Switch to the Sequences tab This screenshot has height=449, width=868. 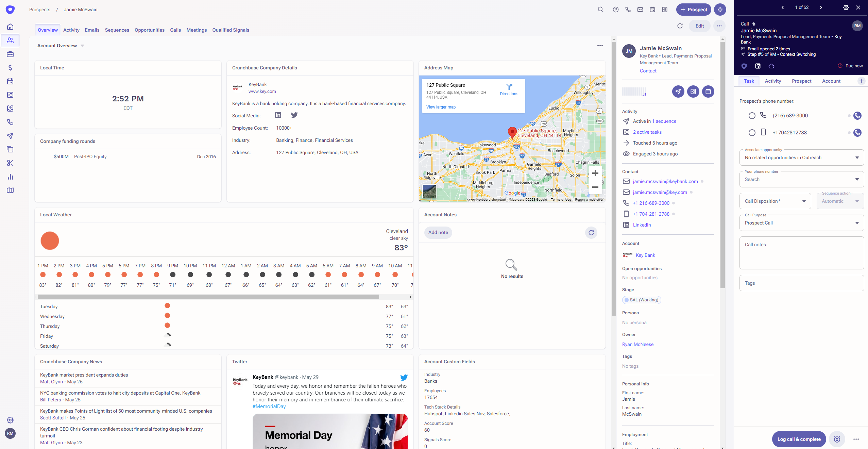click(x=117, y=30)
